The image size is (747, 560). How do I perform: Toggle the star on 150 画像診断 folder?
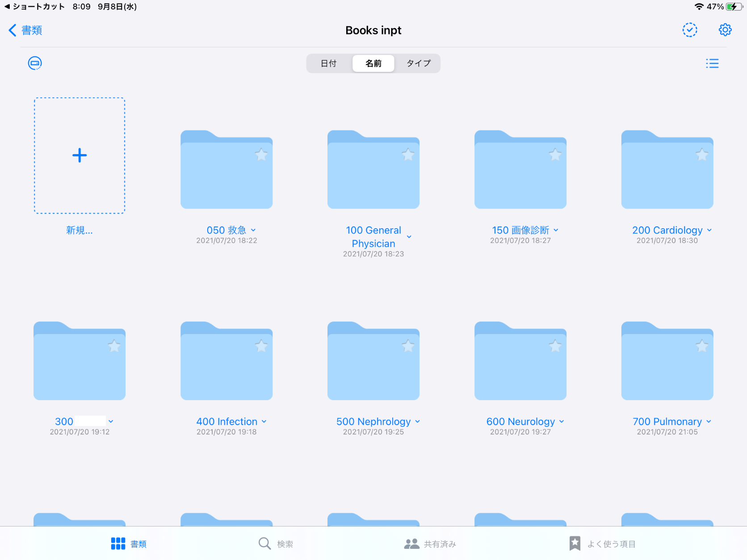click(555, 155)
